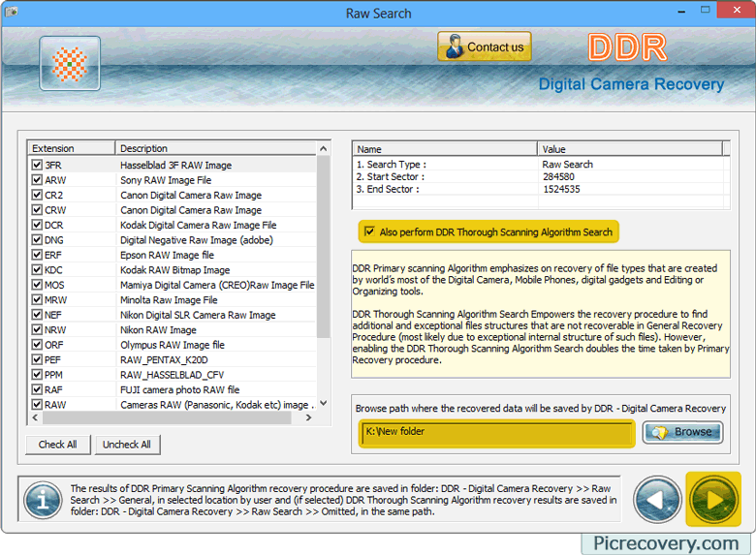The width and height of the screenshot is (756, 555).
Task: Click the K:\New folder path field
Action: pos(496,432)
